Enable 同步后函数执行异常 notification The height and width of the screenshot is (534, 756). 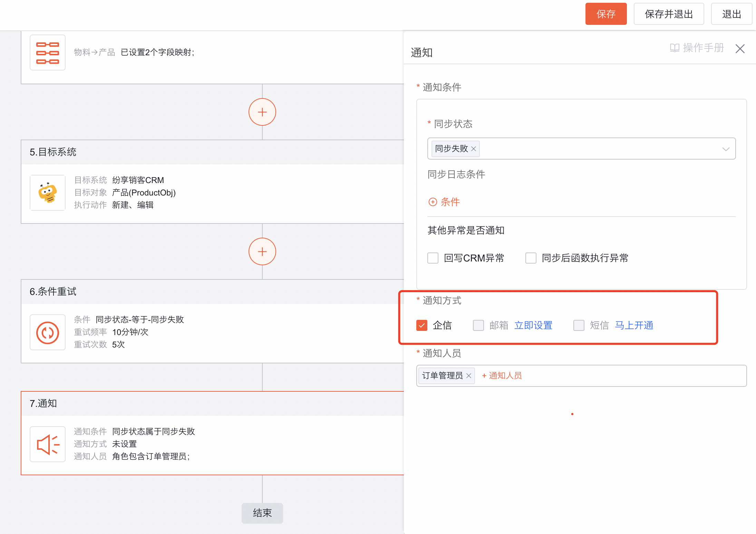click(531, 258)
